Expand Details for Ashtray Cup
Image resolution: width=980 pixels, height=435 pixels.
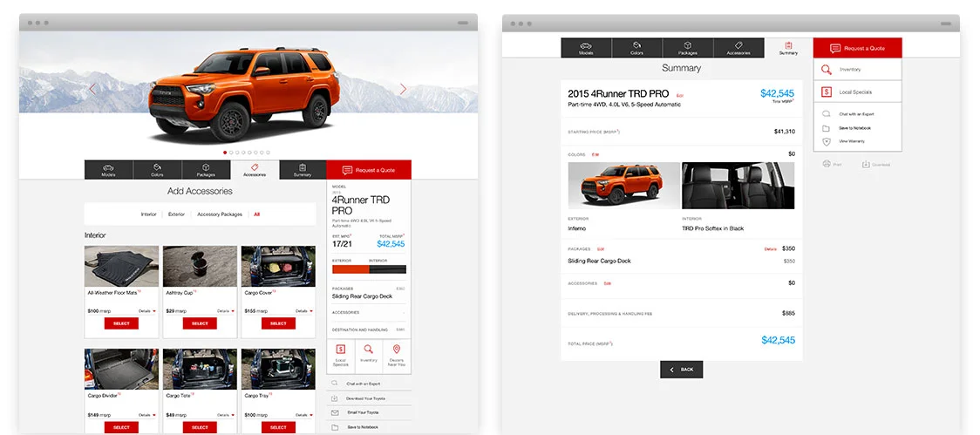[x=226, y=310]
